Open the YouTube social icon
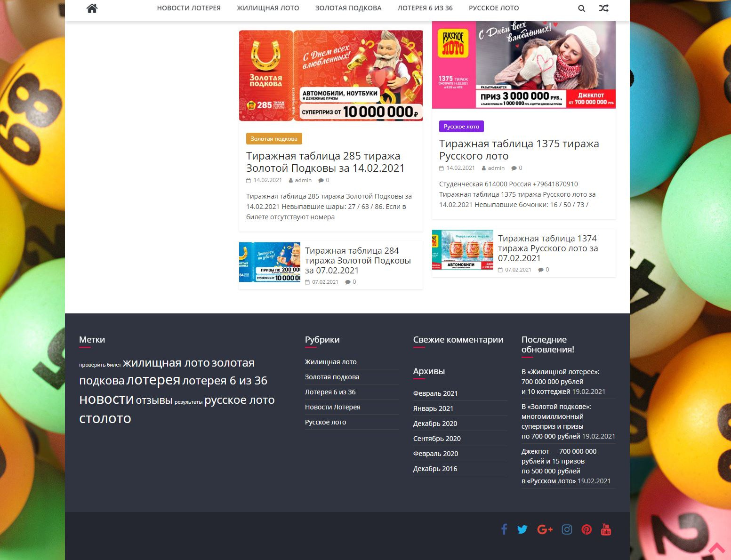Image resolution: width=731 pixels, height=560 pixels. click(606, 529)
